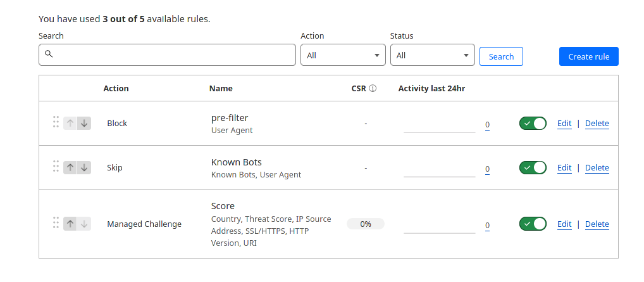Move the Known Bots rule down
Screen dimensions: 644x282
(x=84, y=167)
